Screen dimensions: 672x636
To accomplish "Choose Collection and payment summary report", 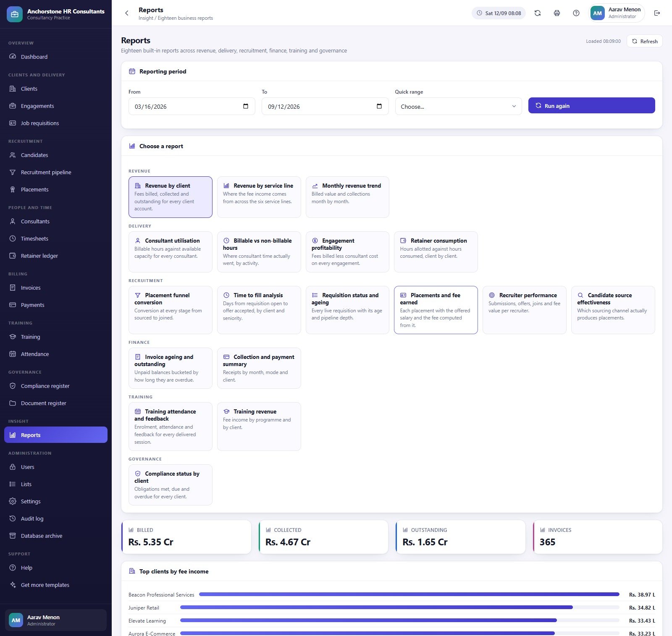I will click(x=259, y=368).
